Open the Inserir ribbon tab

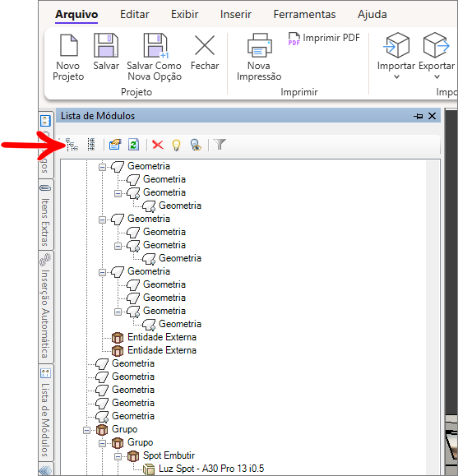pyautogui.click(x=236, y=14)
